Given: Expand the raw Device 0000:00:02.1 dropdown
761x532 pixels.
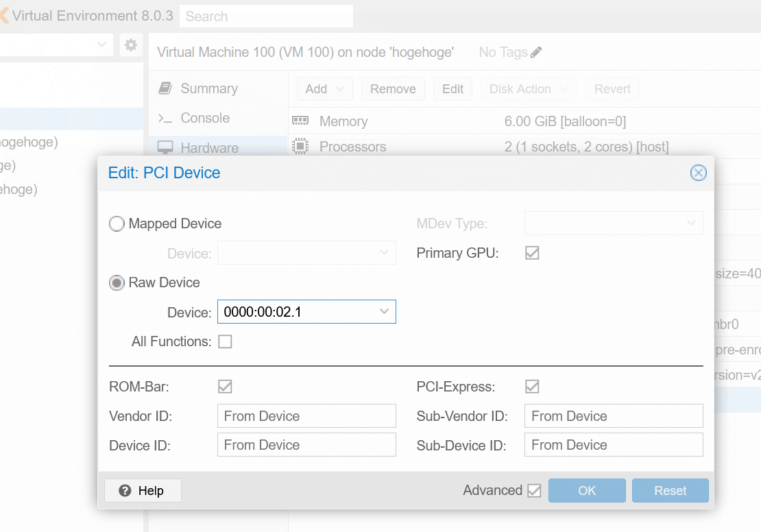Looking at the screenshot, I should [x=384, y=312].
